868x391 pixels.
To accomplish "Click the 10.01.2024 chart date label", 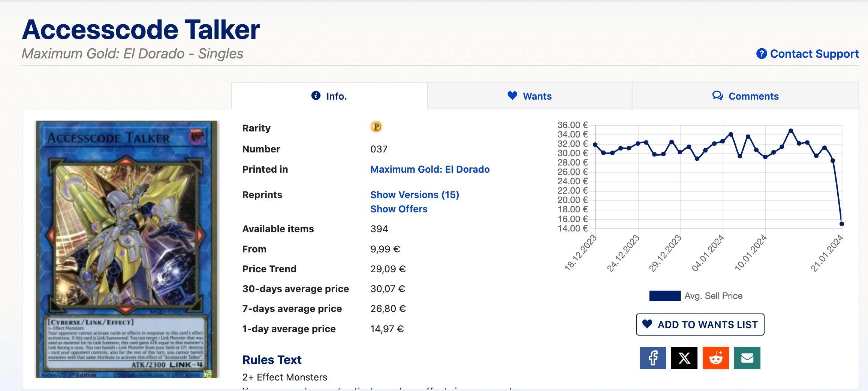I will pos(751,253).
